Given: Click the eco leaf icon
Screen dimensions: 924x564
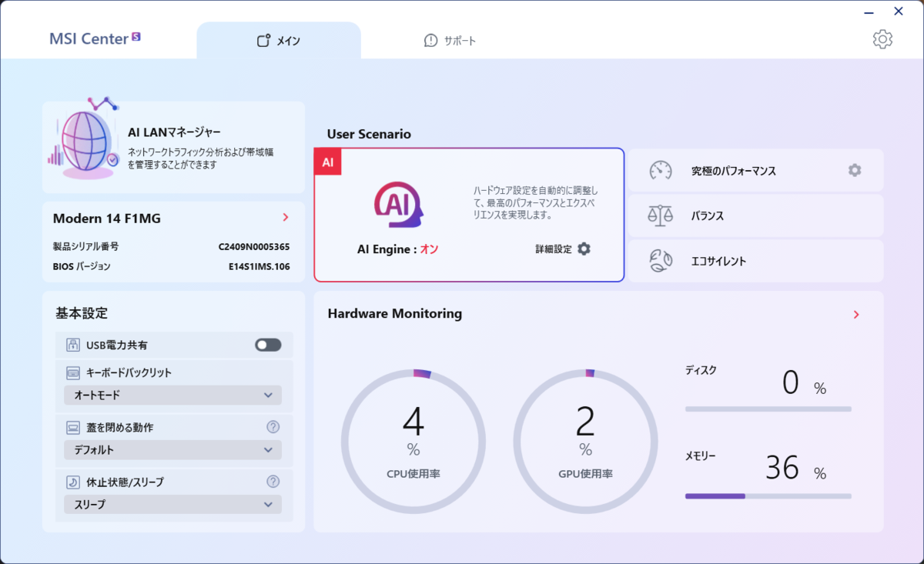Looking at the screenshot, I should coord(660,261).
